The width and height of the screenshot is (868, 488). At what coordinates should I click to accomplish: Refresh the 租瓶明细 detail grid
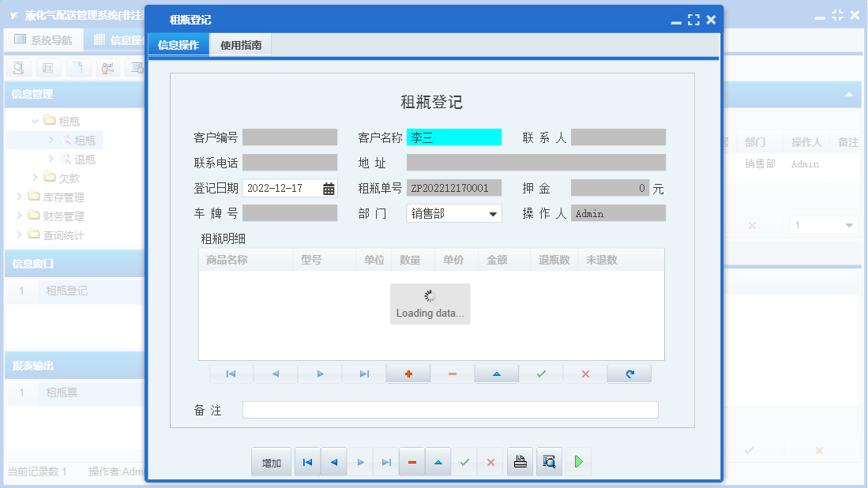click(x=629, y=374)
